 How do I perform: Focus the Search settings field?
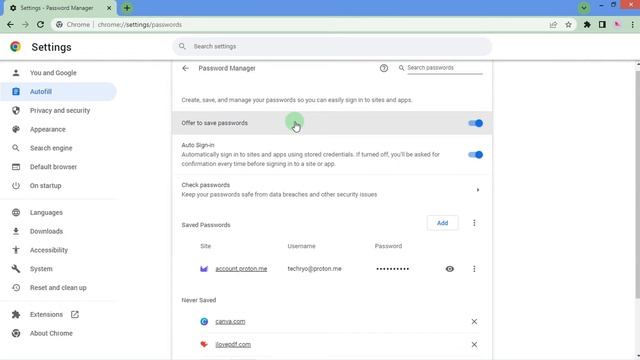point(332,47)
